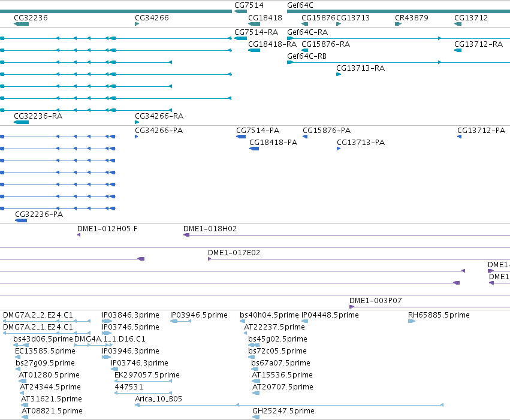The width and height of the screenshot is (510, 420).
Task: Select the AT08821.5prime EST glyph
Action: [x=25, y=417]
